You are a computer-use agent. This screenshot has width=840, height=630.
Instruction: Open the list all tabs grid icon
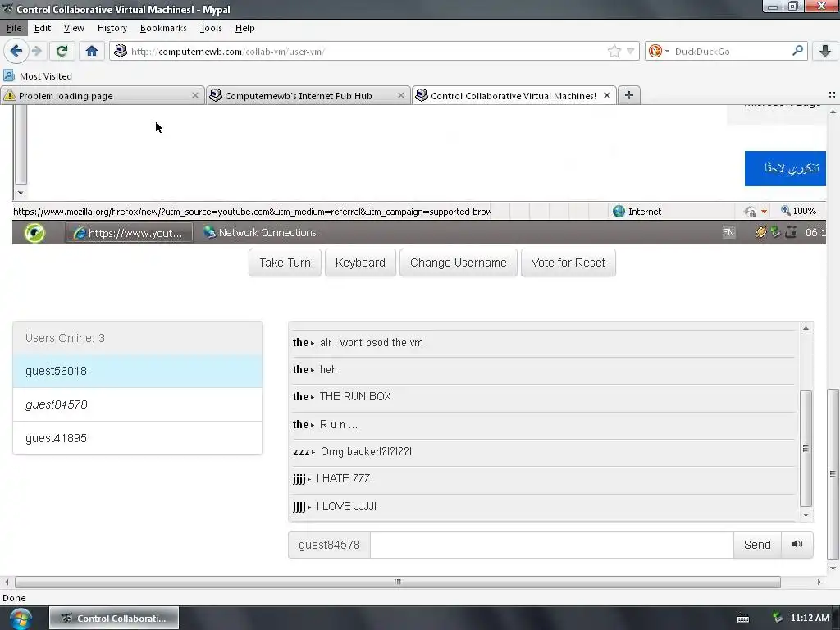tap(832, 95)
